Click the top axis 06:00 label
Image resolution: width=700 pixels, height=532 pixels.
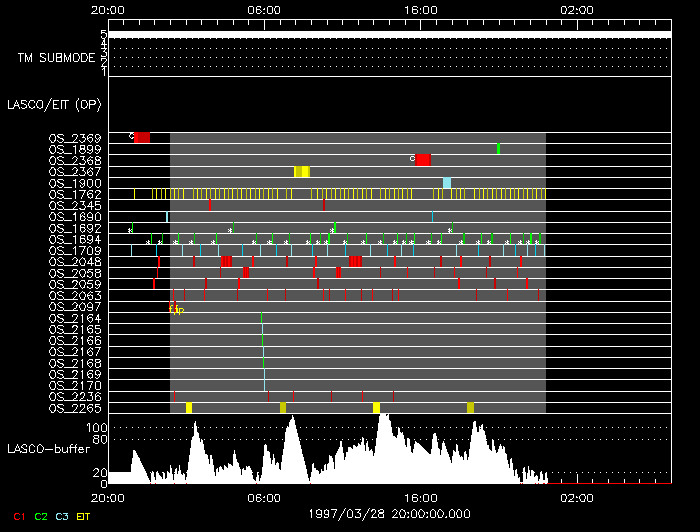click(x=264, y=10)
